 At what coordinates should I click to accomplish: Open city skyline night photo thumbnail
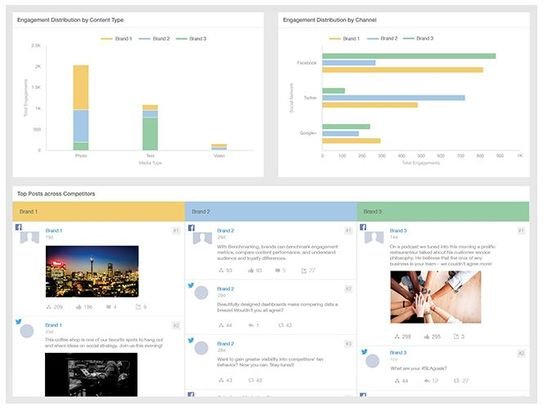[92, 271]
